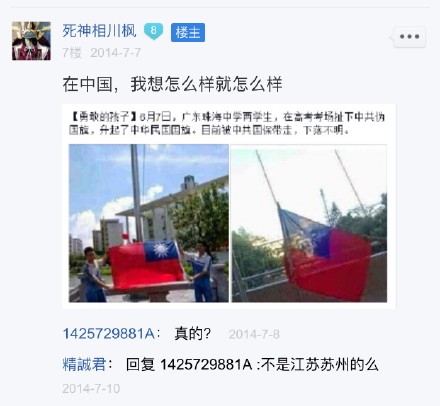Open 死神相川枫's profile via username
Image resolution: width=440 pixels, height=406 pixels.
pyautogui.click(x=99, y=31)
